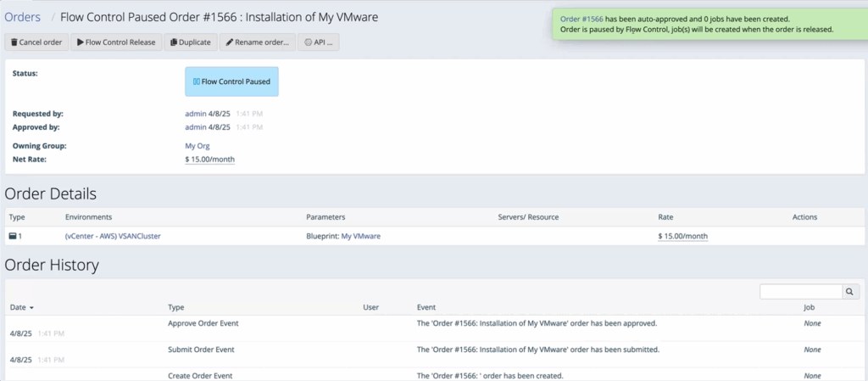Open the My Org owning group
This screenshot has height=381, width=868.
tap(197, 146)
